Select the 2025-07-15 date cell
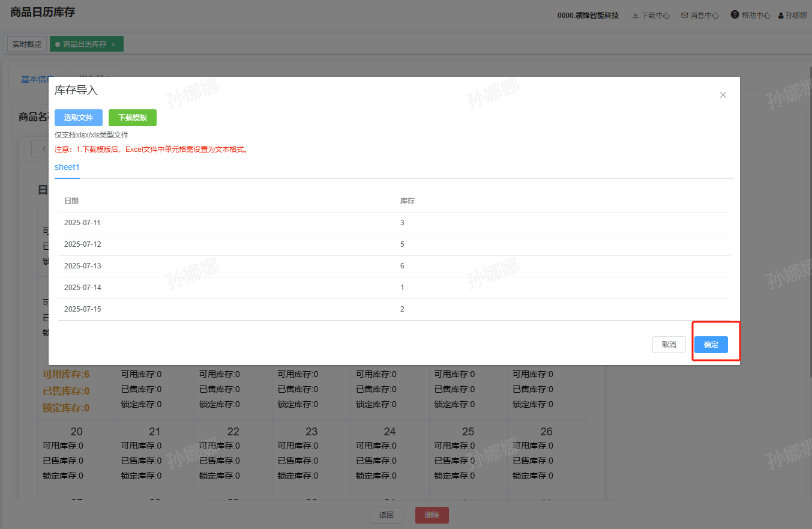The image size is (812, 529). pos(83,309)
